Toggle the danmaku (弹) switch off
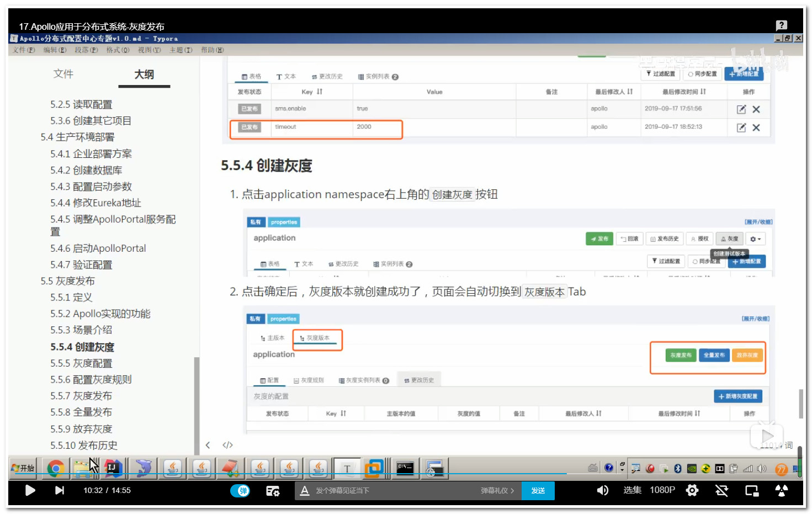812x514 pixels. pyautogui.click(x=240, y=491)
